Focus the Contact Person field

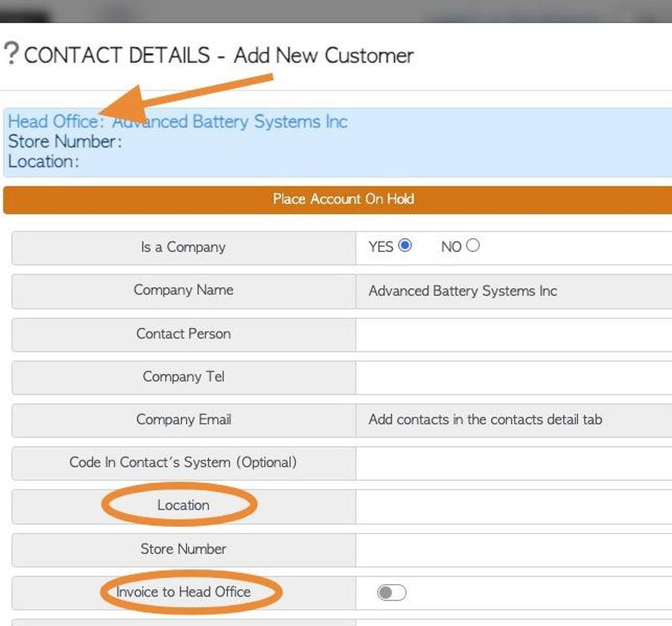coord(514,334)
